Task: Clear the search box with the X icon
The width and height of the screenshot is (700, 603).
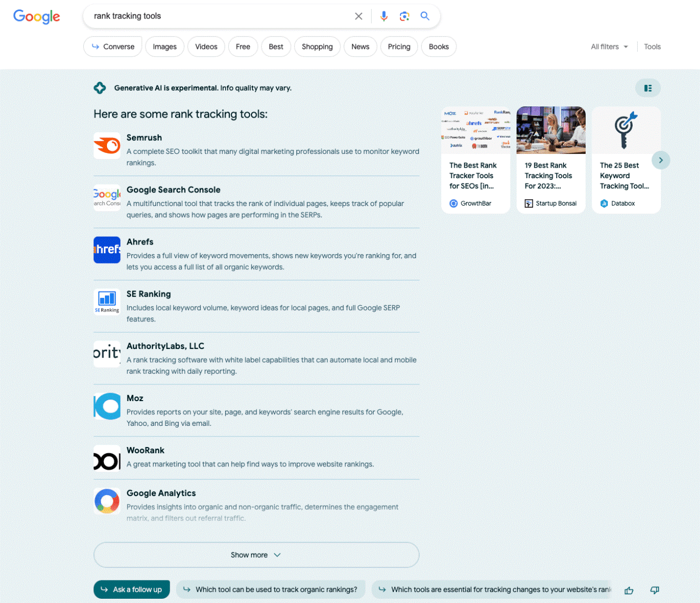Action: (358, 16)
